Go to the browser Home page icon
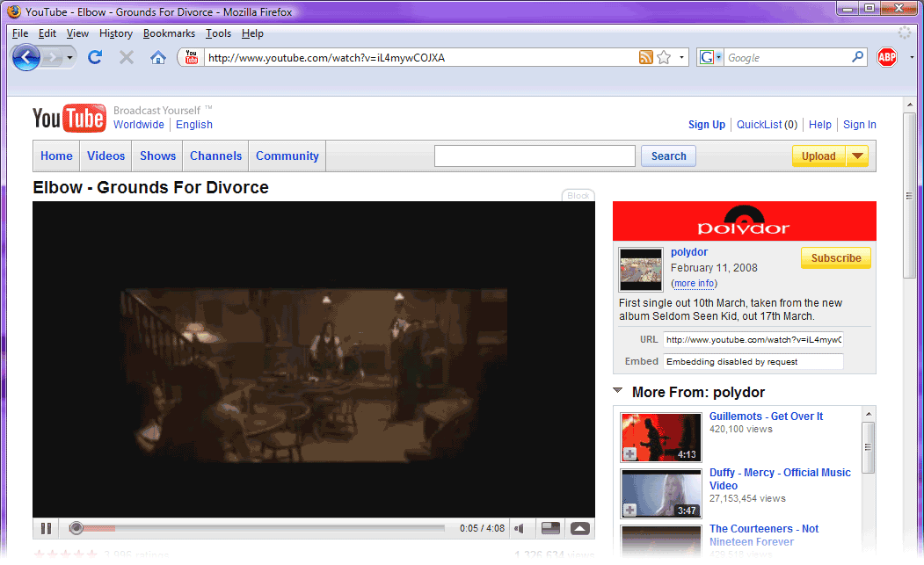Viewport: 924px width, 565px height. click(x=158, y=58)
